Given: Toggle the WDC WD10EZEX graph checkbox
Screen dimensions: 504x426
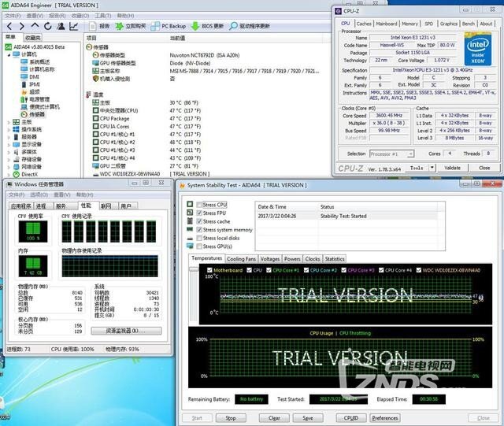Looking at the screenshot, I should click(418, 270).
